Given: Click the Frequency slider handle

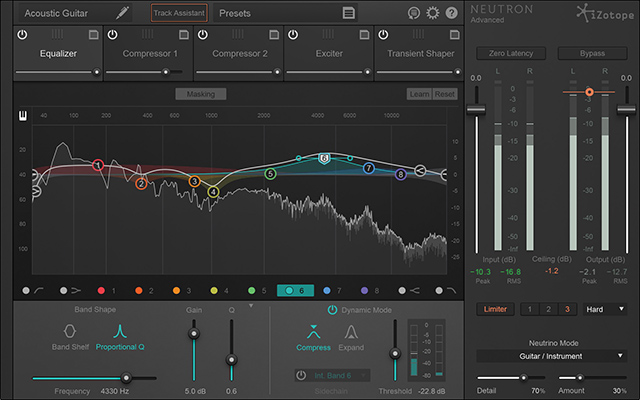Looking at the screenshot, I should (126, 378).
